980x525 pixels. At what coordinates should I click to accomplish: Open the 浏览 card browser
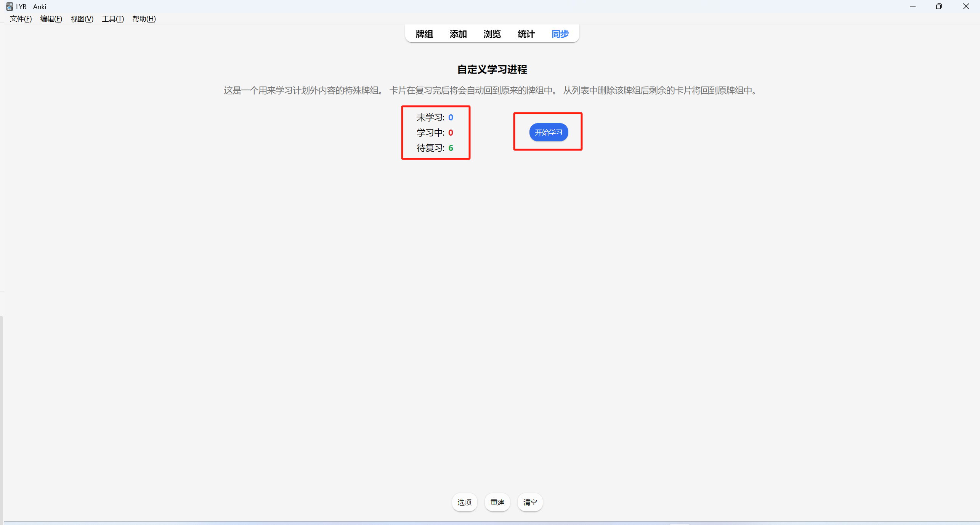(492, 34)
